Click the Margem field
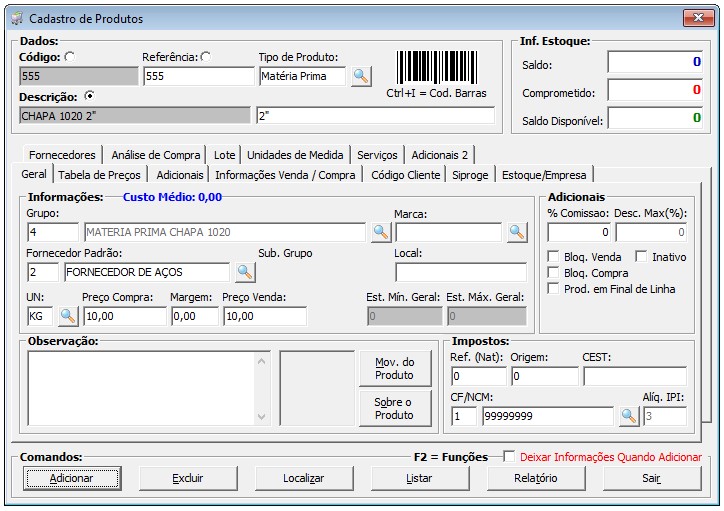 coord(194,316)
